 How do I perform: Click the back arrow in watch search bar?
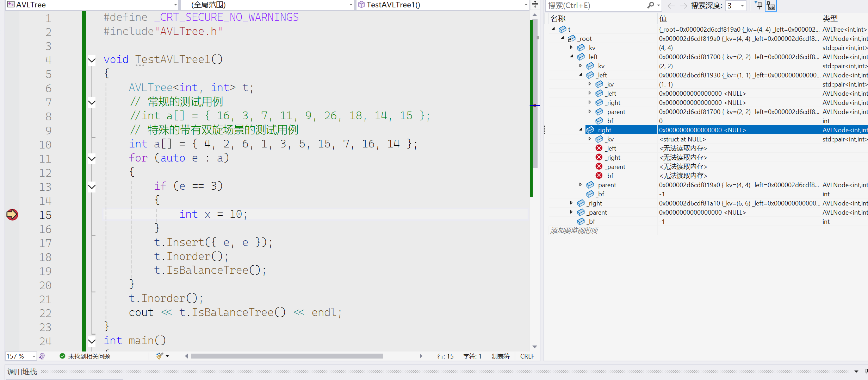tap(671, 6)
